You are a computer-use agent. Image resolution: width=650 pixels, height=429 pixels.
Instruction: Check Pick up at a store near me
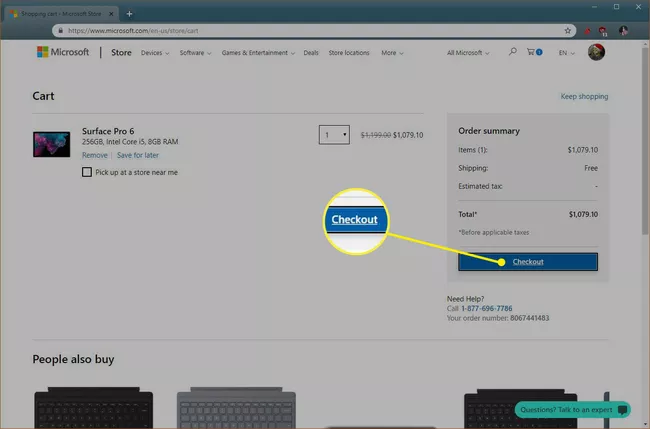pyautogui.click(x=87, y=172)
